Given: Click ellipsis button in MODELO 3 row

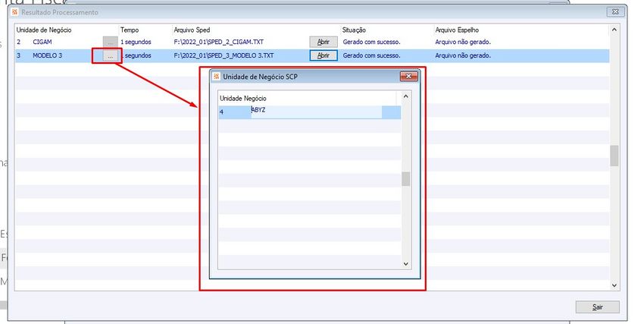Looking at the screenshot, I should click(110, 55).
